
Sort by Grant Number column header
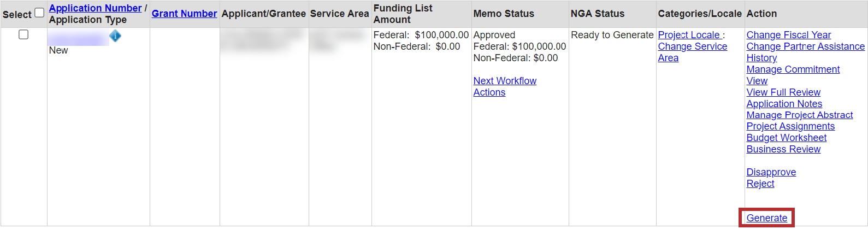click(184, 14)
